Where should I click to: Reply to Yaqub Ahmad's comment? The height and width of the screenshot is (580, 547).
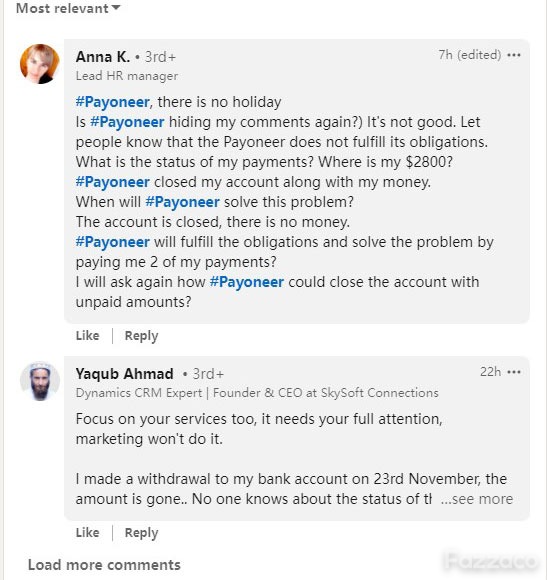pyautogui.click(x=141, y=533)
